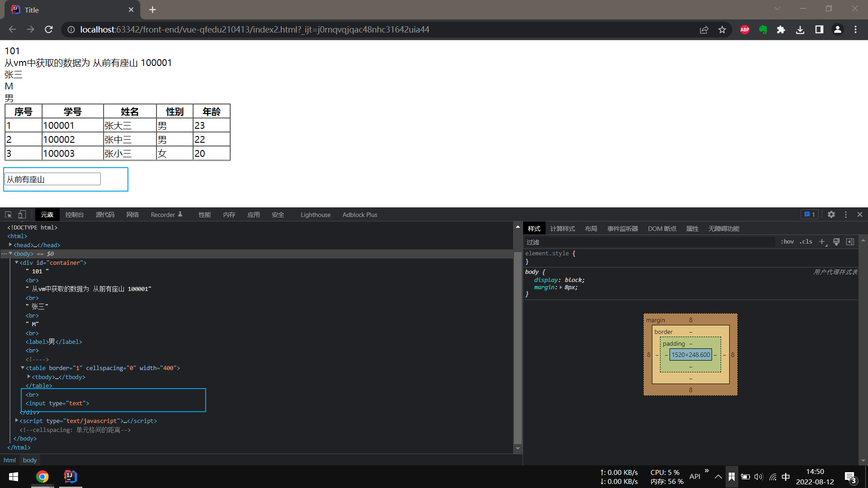The width and height of the screenshot is (868, 488).
Task: Collapse the table element node
Action: tap(23, 368)
